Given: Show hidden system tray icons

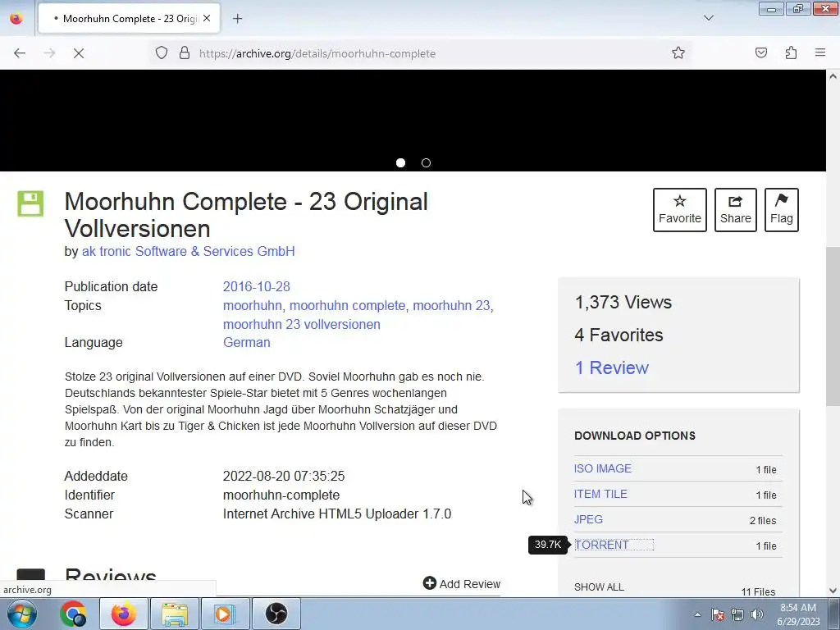Looking at the screenshot, I should coord(697,614).
